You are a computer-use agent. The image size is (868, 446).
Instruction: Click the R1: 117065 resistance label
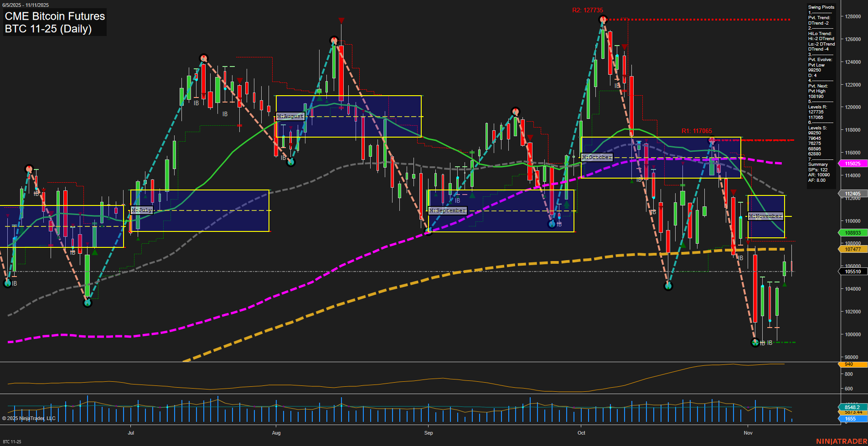(x=697, y=131)
